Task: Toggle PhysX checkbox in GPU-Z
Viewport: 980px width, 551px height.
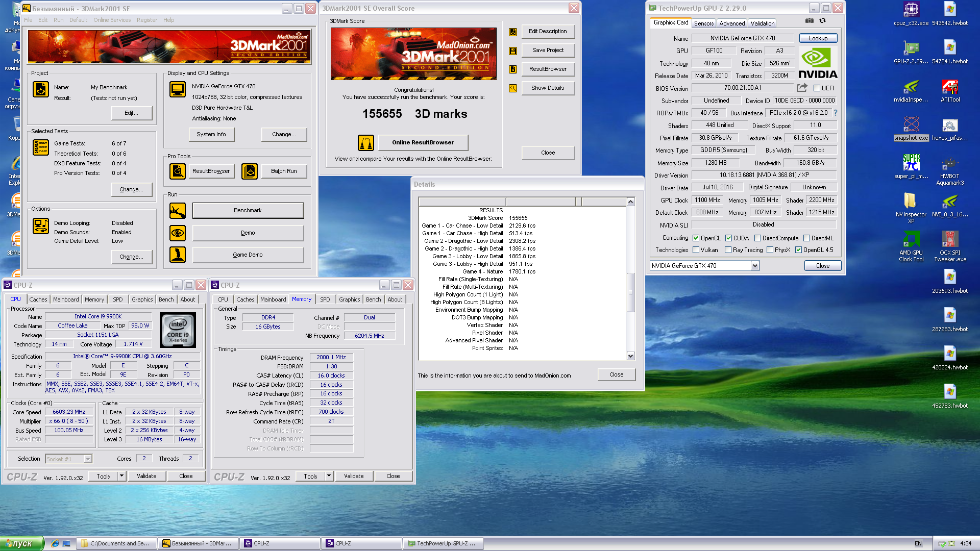Action: tap(770, 250)
